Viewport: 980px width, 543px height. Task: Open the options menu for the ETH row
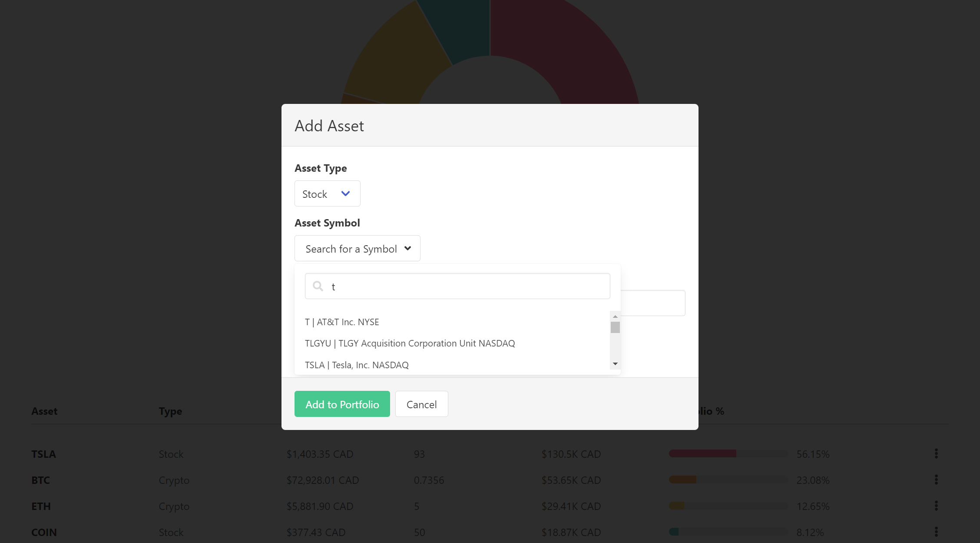pyautogui.click(x=935, y=506)
